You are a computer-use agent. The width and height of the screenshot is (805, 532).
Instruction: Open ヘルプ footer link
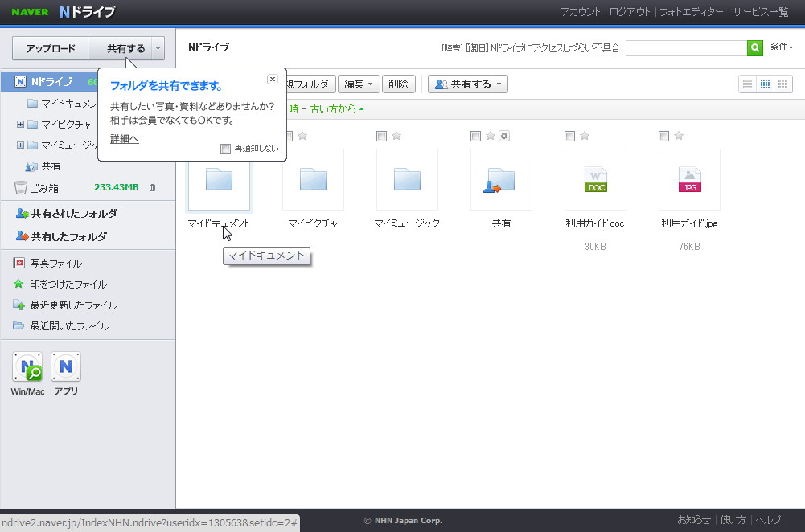click(x=768, y=520)
